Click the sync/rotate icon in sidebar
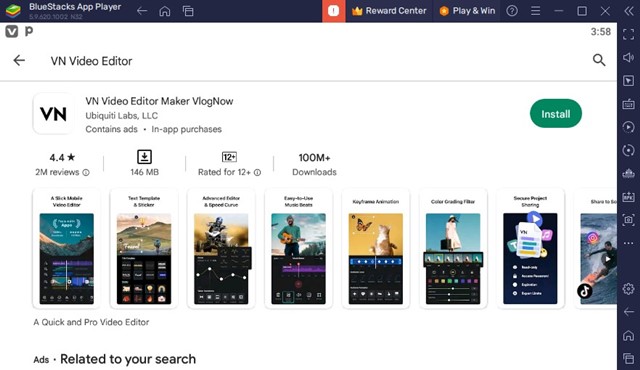 point(629,150)
